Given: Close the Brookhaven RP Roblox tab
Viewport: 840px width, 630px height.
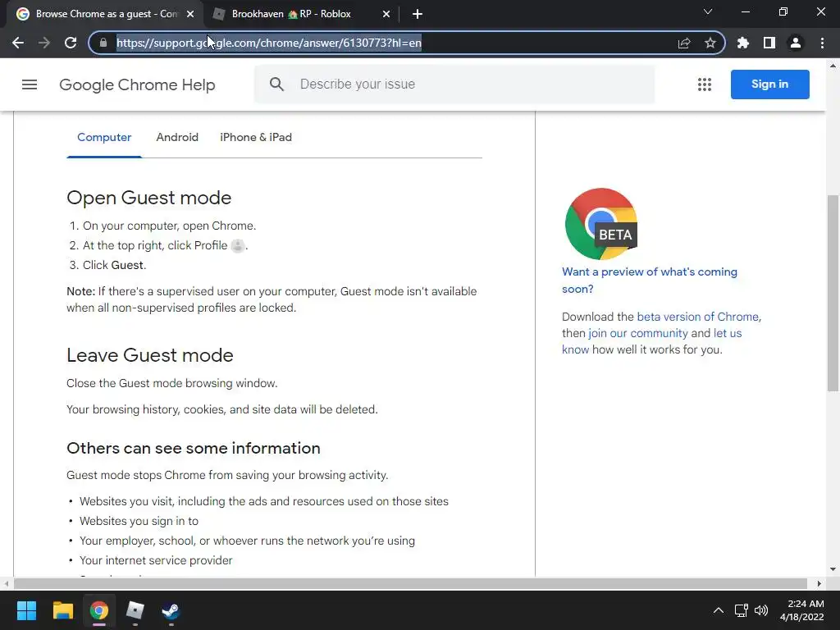Looking at the screenshot, I should (386, 14).
